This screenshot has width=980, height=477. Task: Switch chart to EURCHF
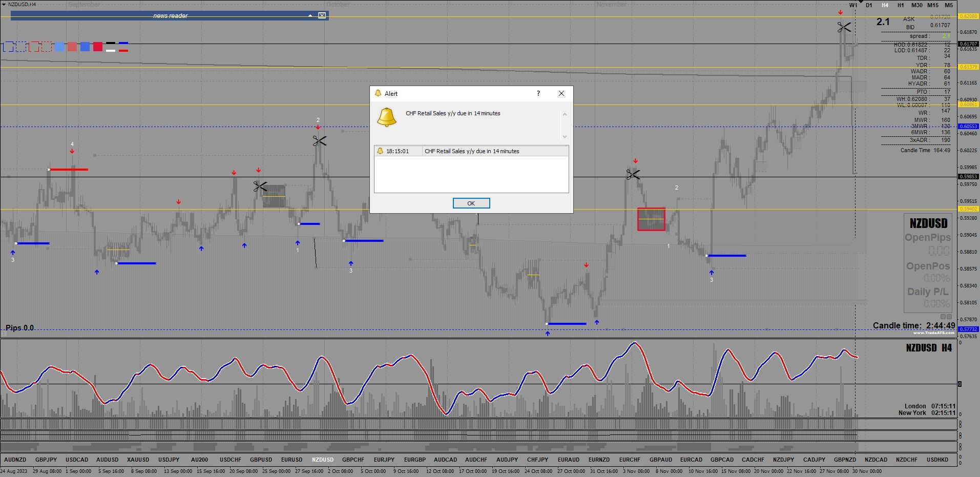click(630, 460)
